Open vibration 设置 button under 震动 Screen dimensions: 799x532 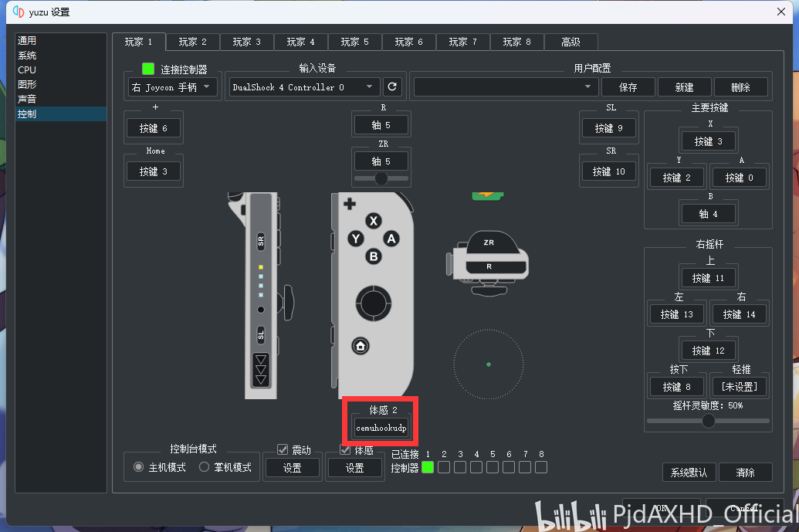(x=292, y=468)
